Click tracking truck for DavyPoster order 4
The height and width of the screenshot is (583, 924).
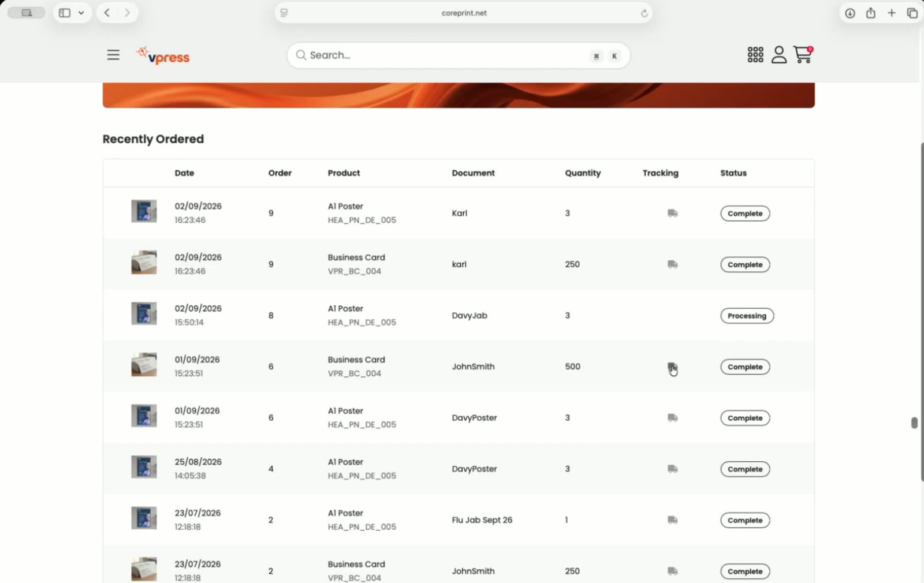tap(672, 469)
